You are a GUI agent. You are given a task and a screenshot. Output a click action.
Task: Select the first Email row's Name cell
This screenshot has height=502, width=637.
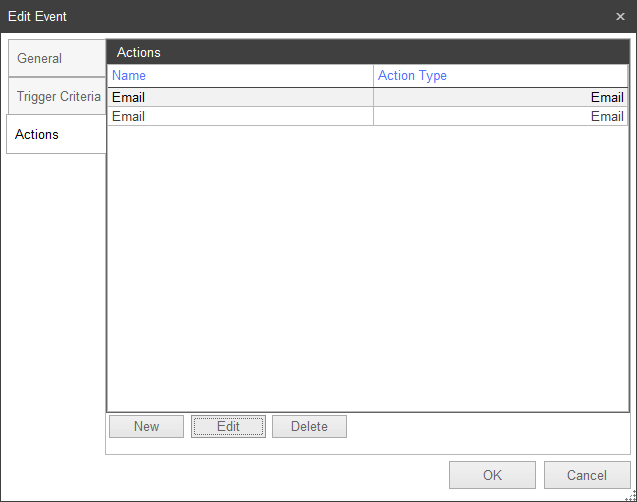click(129, 98)
